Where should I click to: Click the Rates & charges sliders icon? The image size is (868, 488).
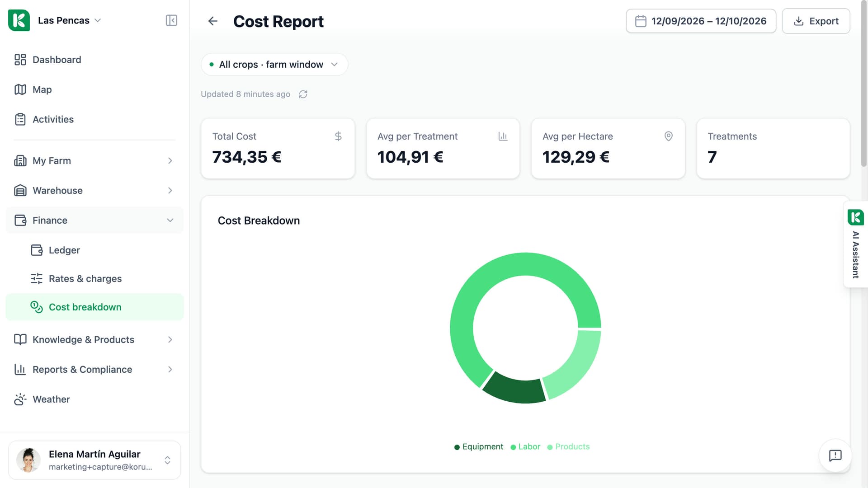coord(37,279)
